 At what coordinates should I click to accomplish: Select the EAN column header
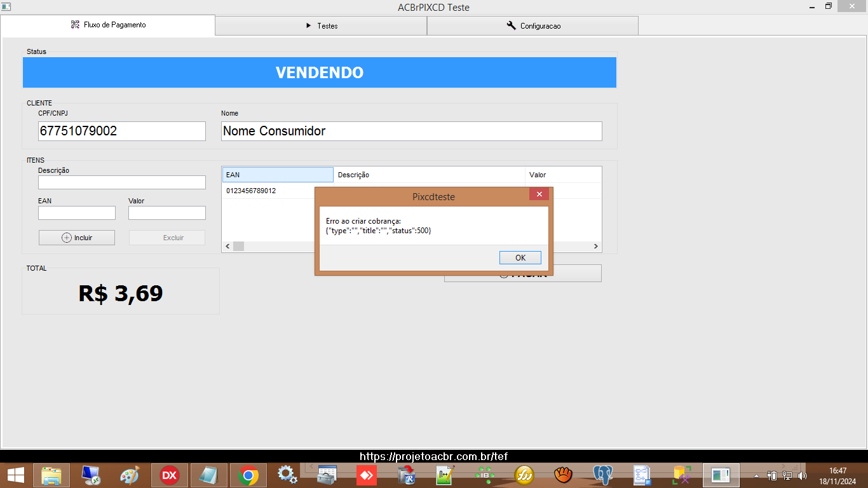point(278,175)
